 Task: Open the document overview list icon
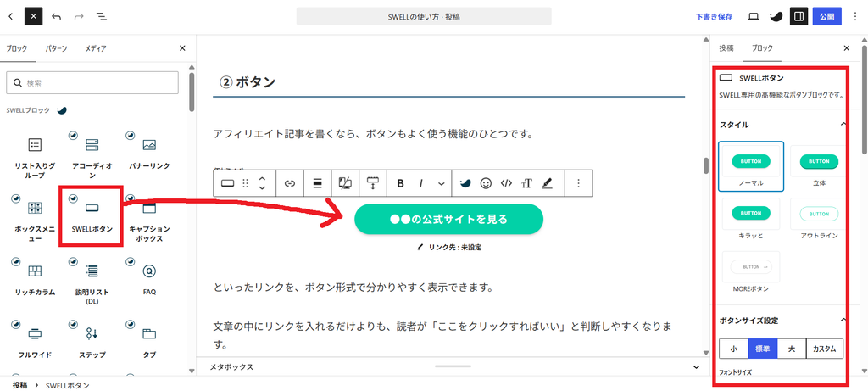(102, 17)
